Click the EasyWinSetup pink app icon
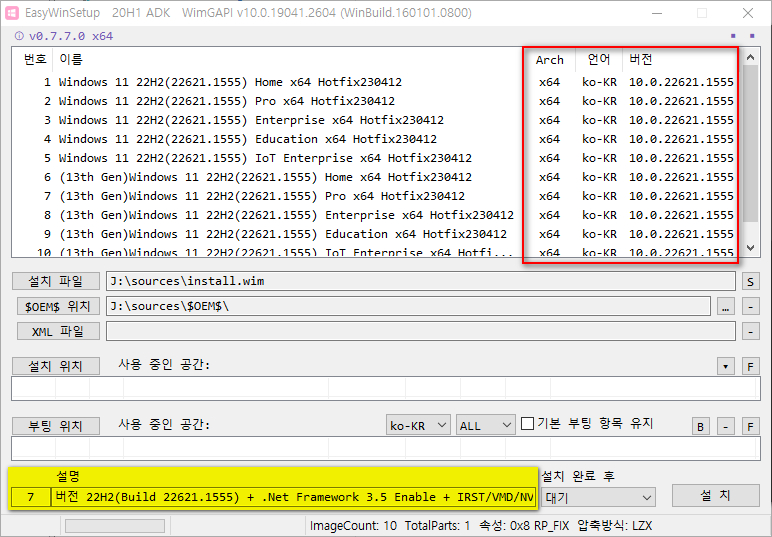Viewport: 772px width, 537px height. tap(12, 13)
